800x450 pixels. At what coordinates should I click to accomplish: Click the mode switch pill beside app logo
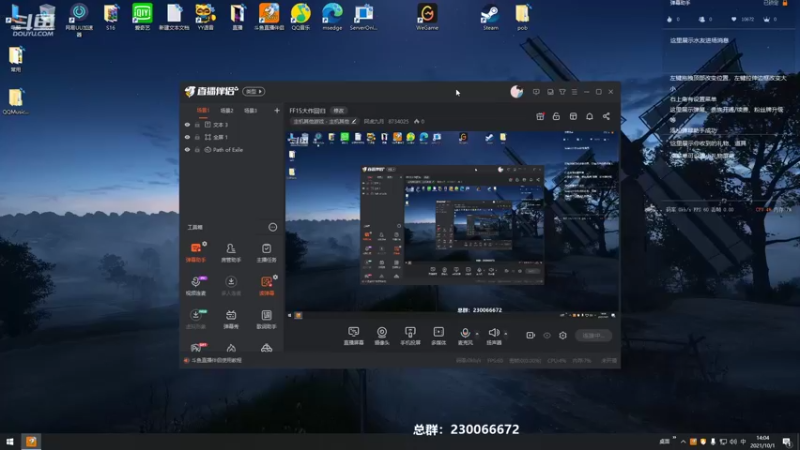(x=254, y=91)
